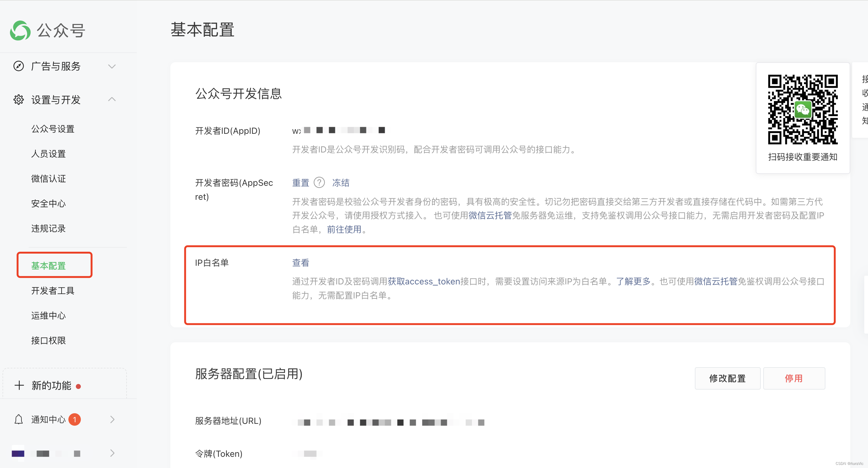Select 基本配置 in the sidebar

tap(48, 266)
